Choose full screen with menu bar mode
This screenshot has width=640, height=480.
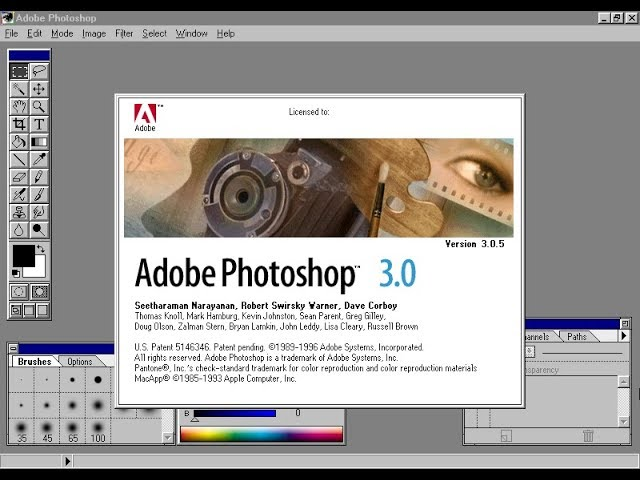[x=29, y=311]
